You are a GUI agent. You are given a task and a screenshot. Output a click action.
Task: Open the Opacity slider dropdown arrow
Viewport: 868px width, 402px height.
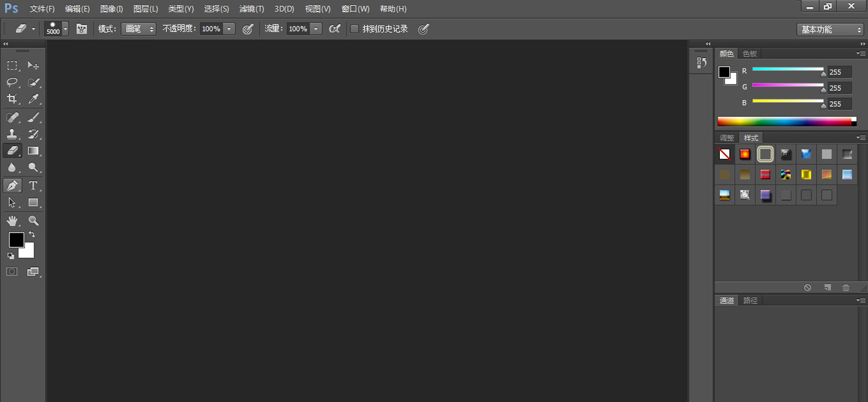[229, 29]
